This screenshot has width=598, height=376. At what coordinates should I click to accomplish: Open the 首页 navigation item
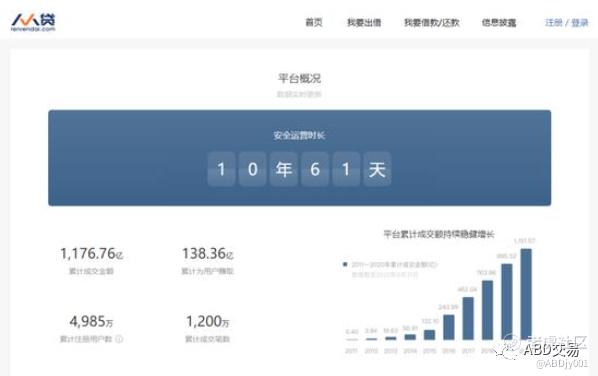(314, 22)
